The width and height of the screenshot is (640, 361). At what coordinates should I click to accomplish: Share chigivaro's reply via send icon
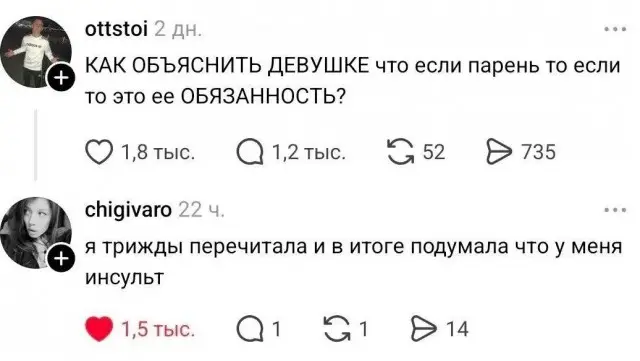click(x=423, y=329)
